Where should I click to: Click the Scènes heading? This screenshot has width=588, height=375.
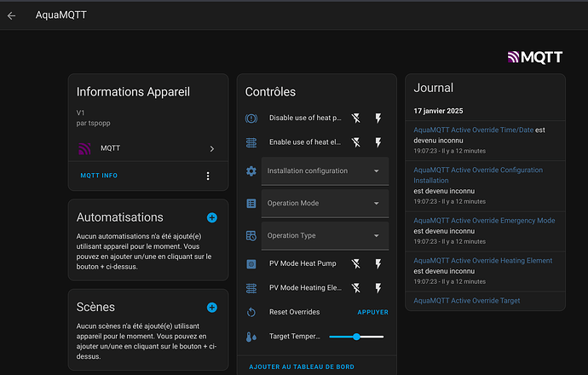(x=95, y=307)
